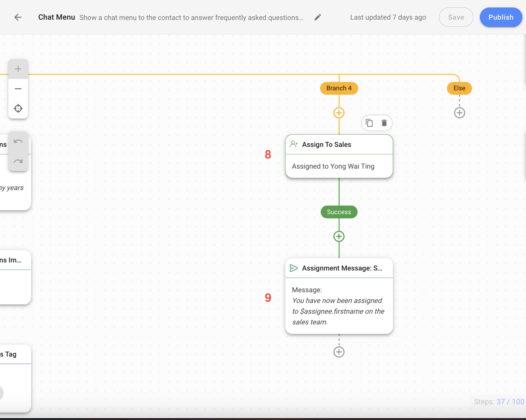Image resolution: width=526 pixels, height=420 pixels.
Task: Delete the Assign To Sales step
Action: click(384, 123)
